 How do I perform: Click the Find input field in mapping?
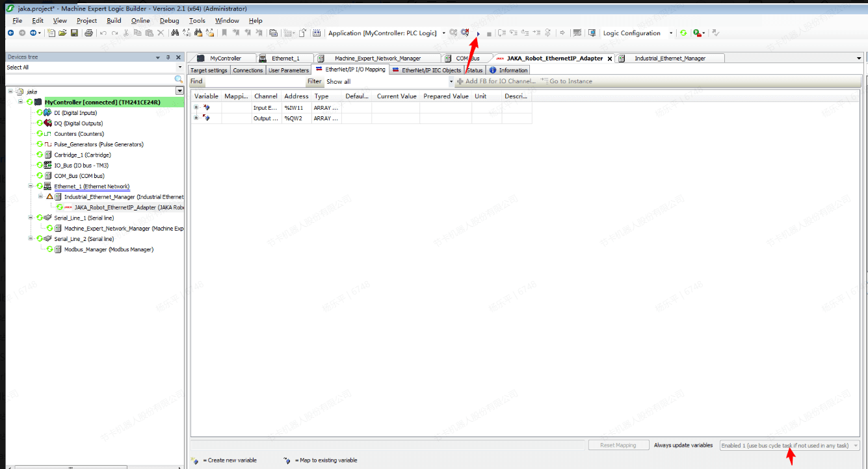(254, 82)
